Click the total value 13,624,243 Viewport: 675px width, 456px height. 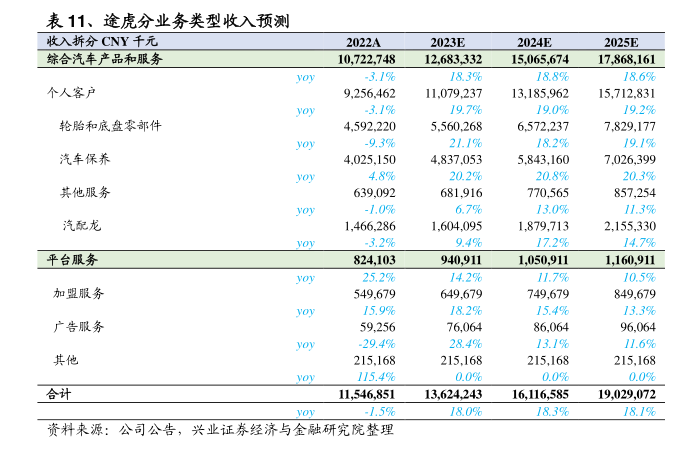pyautogui.click(x=453, y=394)
